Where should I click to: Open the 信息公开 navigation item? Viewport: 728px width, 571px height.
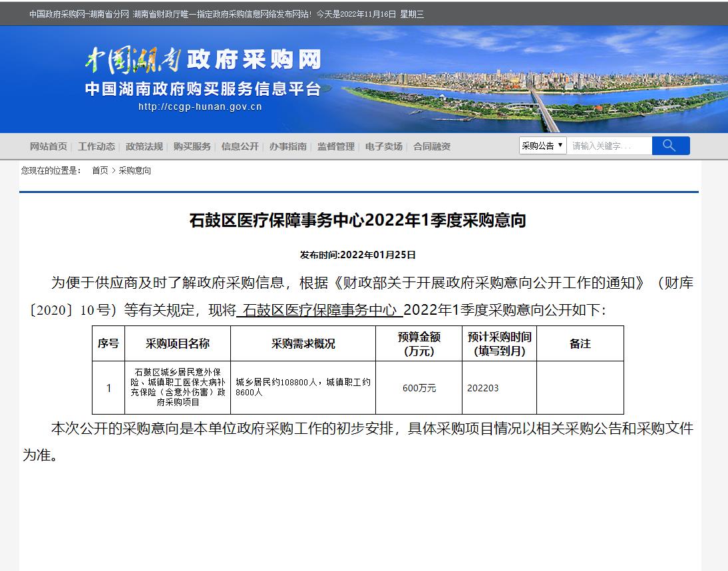[x=240, y=146]
